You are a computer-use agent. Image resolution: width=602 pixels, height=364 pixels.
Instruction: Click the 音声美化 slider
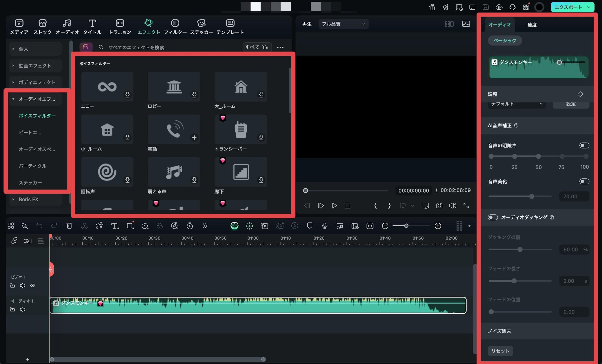click(x=520, y=196)
